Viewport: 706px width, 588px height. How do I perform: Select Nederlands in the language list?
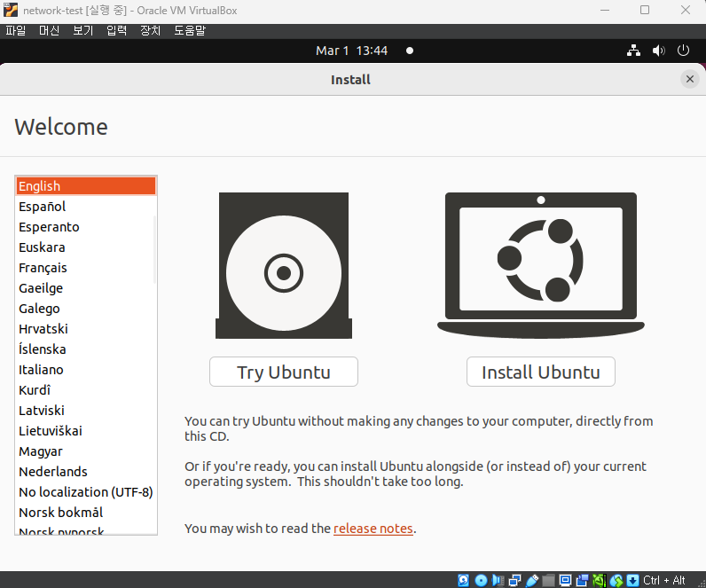pos(85,472)
